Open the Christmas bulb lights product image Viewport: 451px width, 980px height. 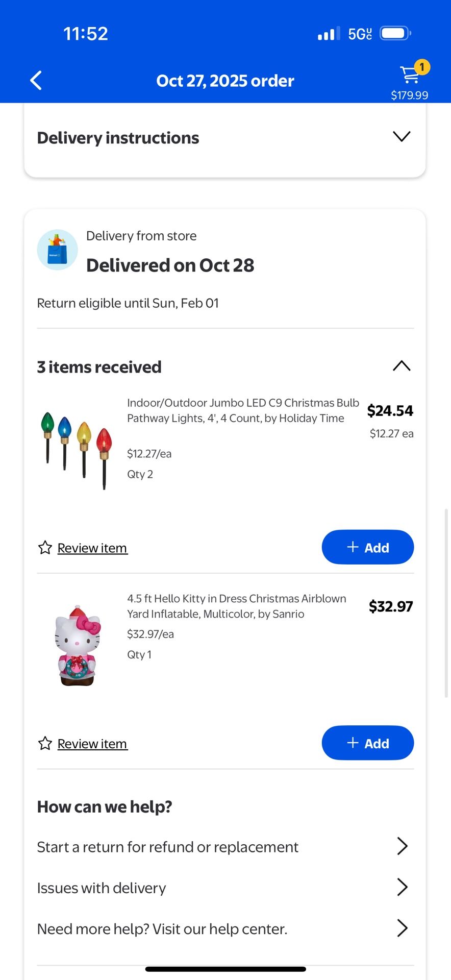click(x=77, y=450)
